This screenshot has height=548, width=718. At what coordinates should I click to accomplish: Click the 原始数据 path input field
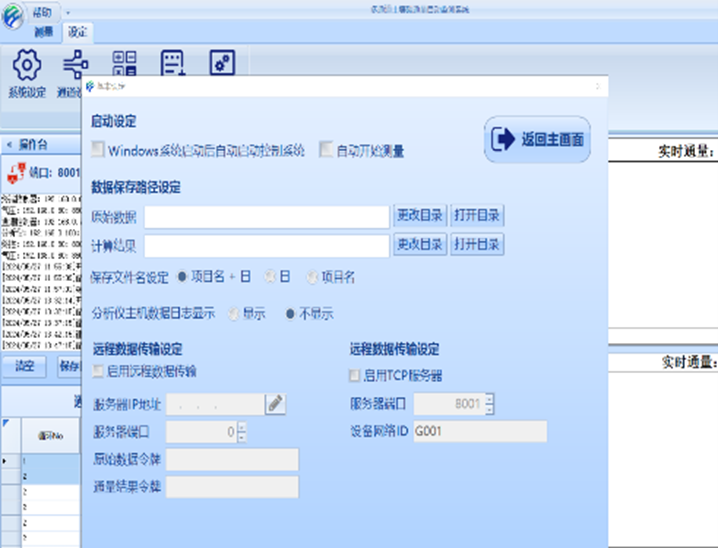[x=267, y=217]
